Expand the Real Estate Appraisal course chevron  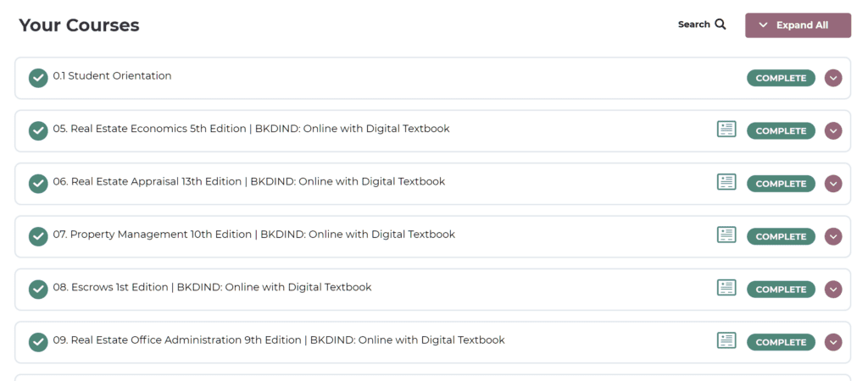pyautogui.click(x=833, y=184)
